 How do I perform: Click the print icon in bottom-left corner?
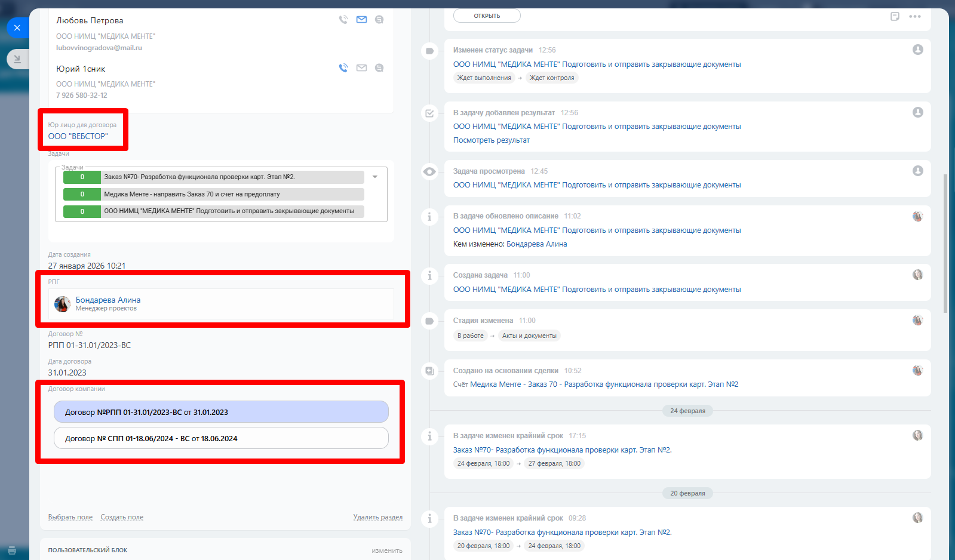pyautogui.click(x=12, y=550)
